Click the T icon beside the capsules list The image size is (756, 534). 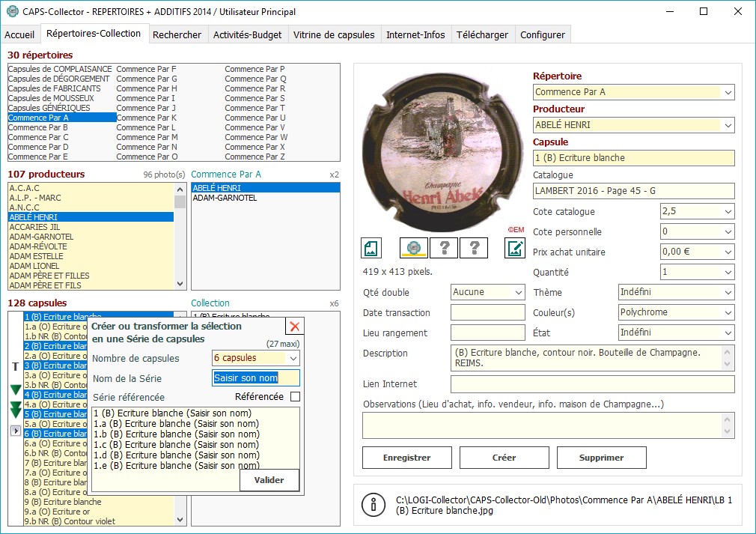(16, 367)
